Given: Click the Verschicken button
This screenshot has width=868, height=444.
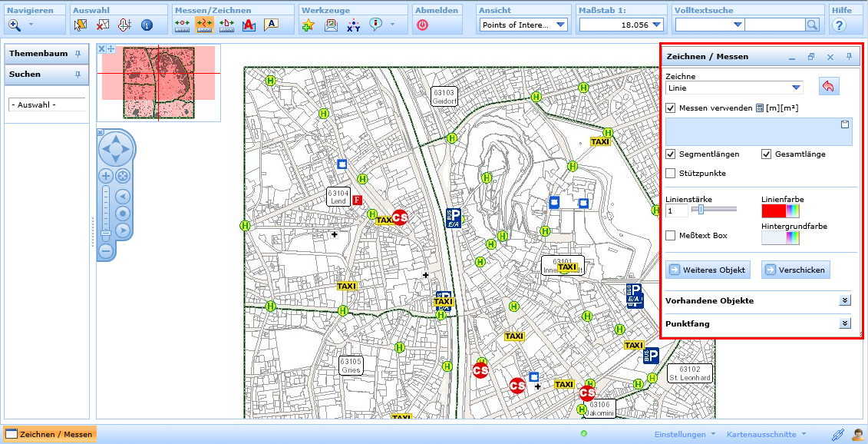Looking at the screenshot, I should point(795,270).
